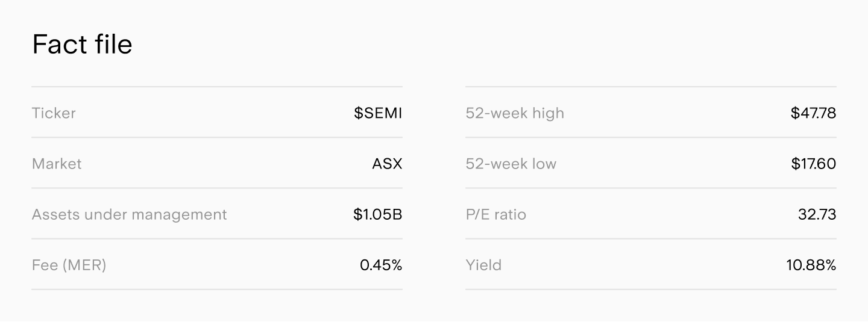Select the Yield label
Image resolution: width=868 pixels, height=322 pixels.
(x=483, y=265)
